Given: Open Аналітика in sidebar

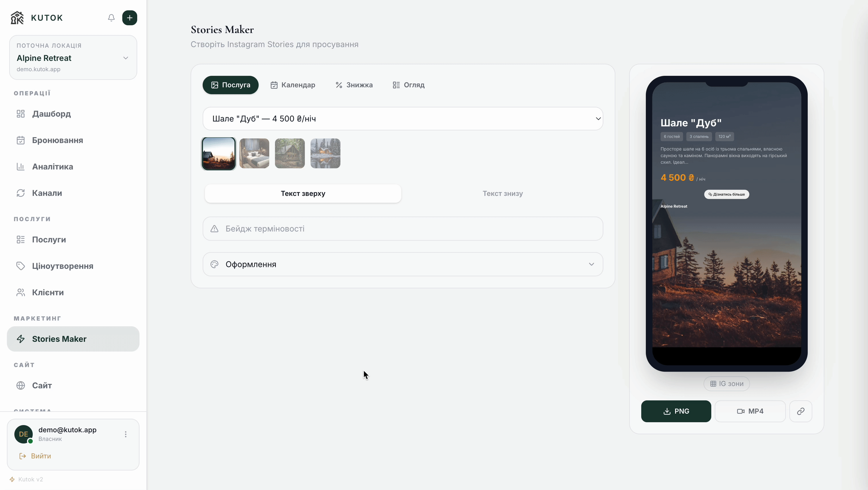Looking at the screenshot, I should coord(73,167).
